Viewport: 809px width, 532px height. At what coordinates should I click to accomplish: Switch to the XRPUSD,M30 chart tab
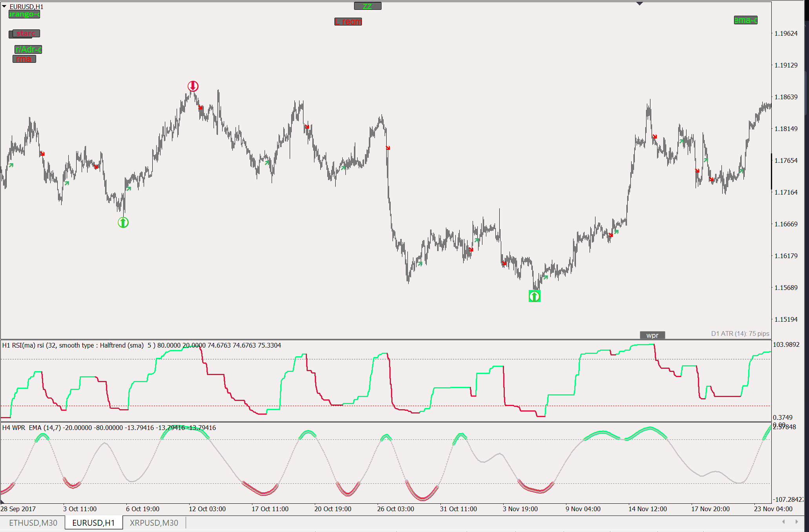[x=154, y=523]
